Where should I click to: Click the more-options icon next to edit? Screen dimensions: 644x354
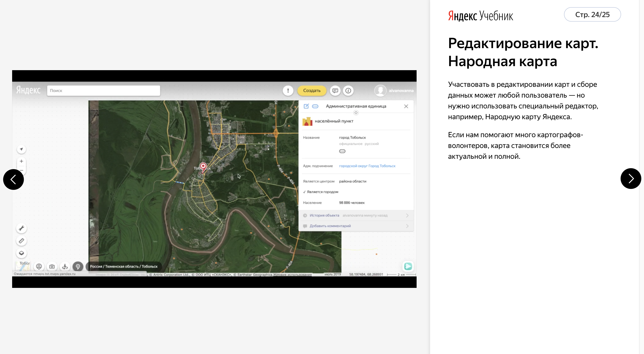coord(315,106)
